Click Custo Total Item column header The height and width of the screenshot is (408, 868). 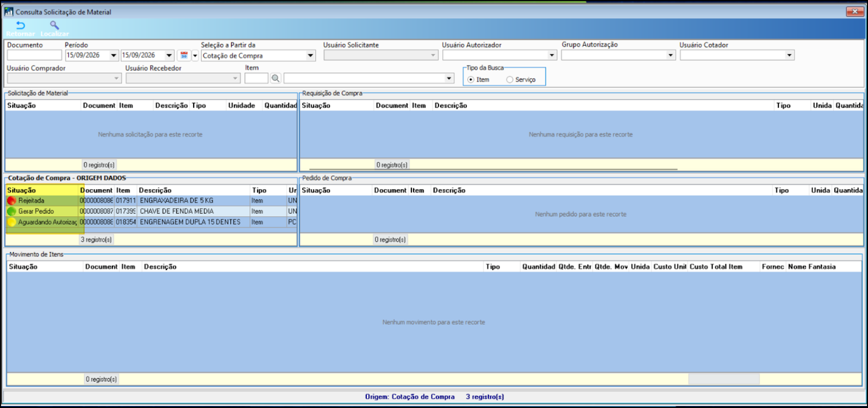(x=716, y=267)
